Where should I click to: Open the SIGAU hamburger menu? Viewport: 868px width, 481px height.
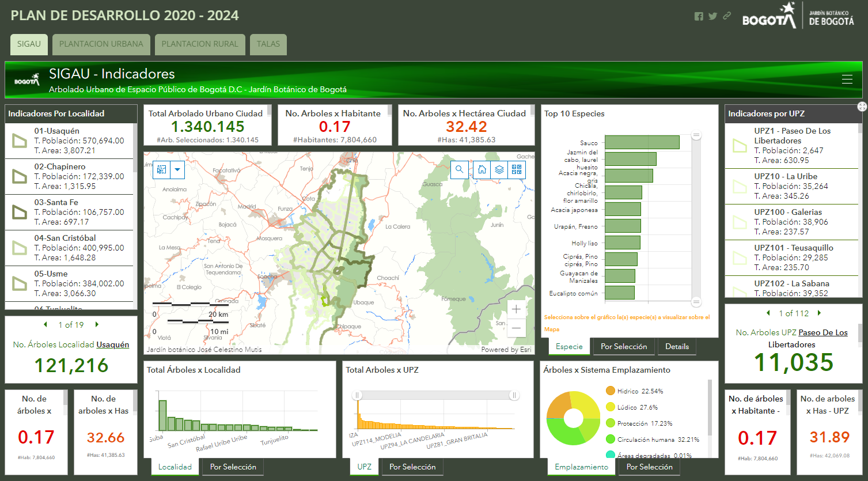(847, 79)
